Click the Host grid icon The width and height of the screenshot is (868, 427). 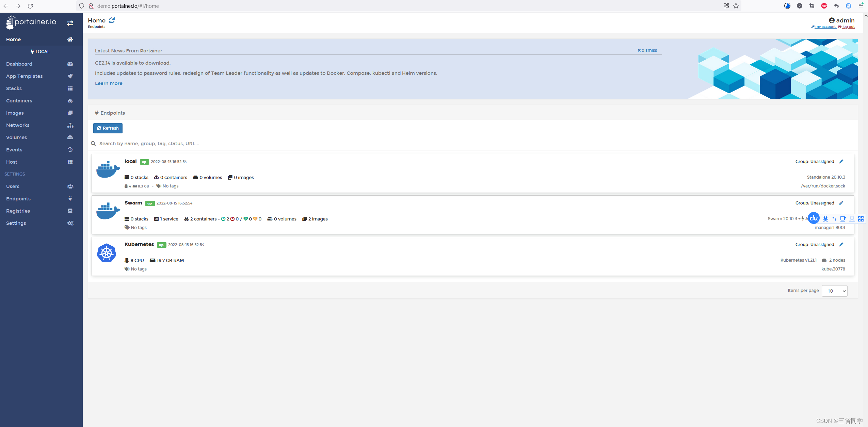(70, 162)
